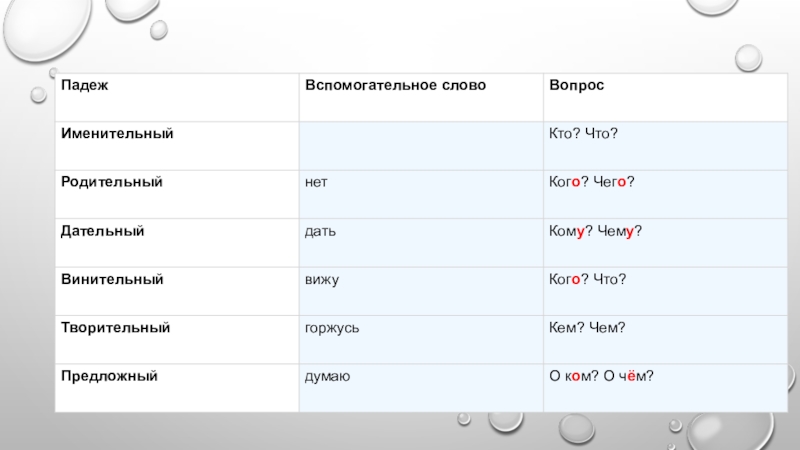
Task: Click the 'Кем? Чем?' question cell
Action: (588, 327)
